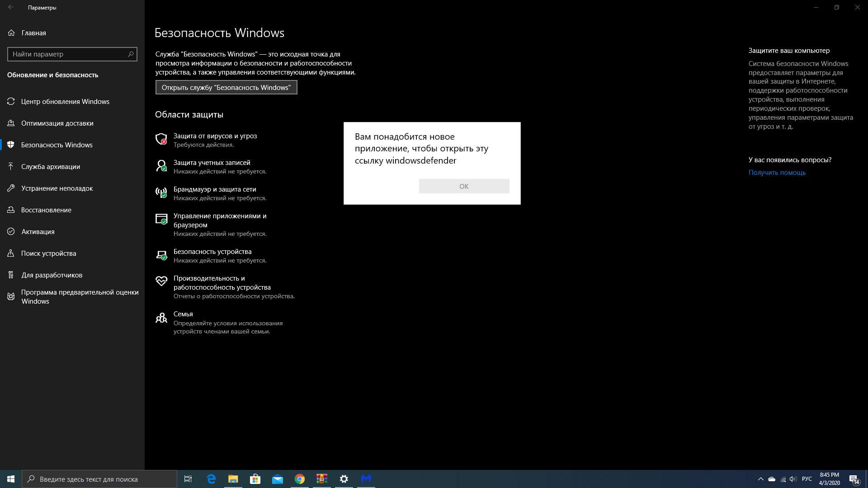This screenshot has width=868, height=488.
Task: Click the OneDrive cloud tray icon
Action: point(772,479)
